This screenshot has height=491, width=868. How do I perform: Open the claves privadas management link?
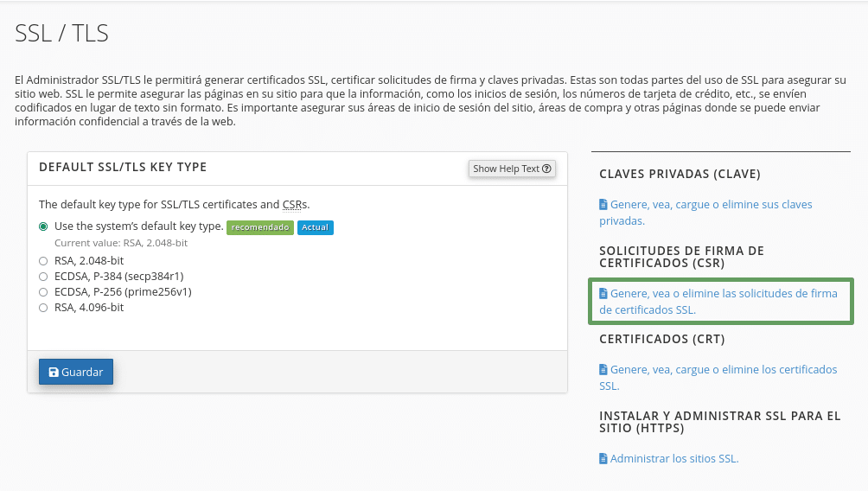[705, 213]
